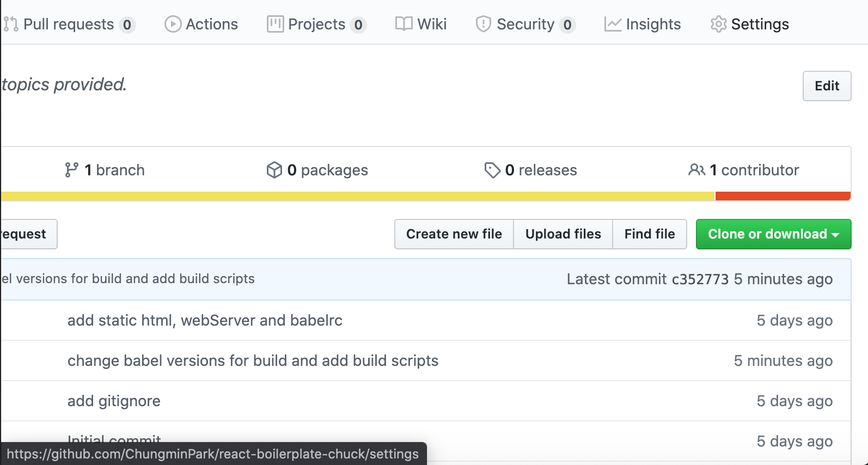Image resolution: width=868 pixels, height=465 pixels.
Task: Click the Security shield icon
Action: (483, 24)
